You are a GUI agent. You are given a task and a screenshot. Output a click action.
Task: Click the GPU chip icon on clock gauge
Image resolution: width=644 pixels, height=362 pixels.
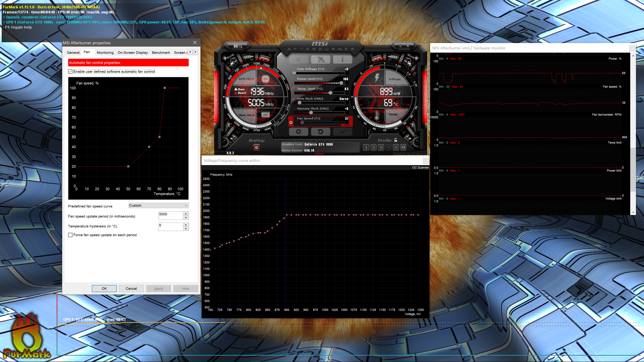[265, 79]
